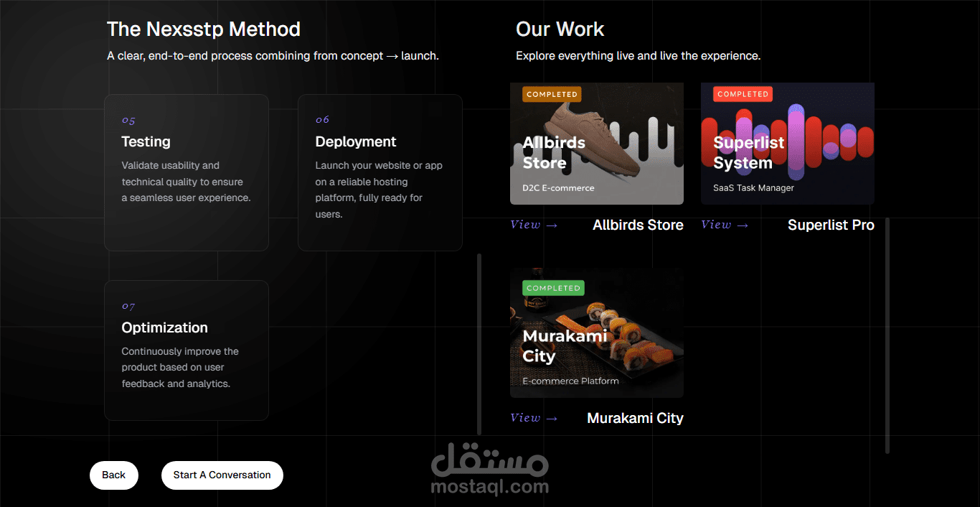Click the Back button
Image resolution: width=980 pixels, height=507 pixels.
pos(113,475)
